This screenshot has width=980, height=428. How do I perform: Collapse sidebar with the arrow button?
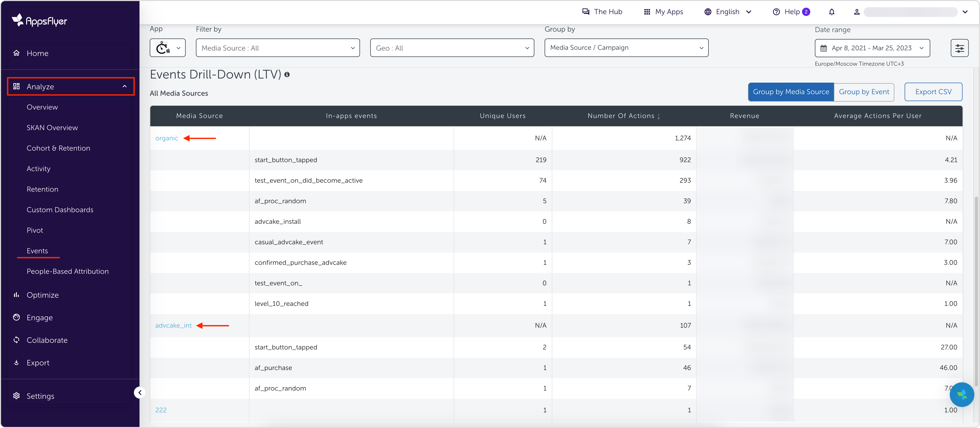(140, 392)
